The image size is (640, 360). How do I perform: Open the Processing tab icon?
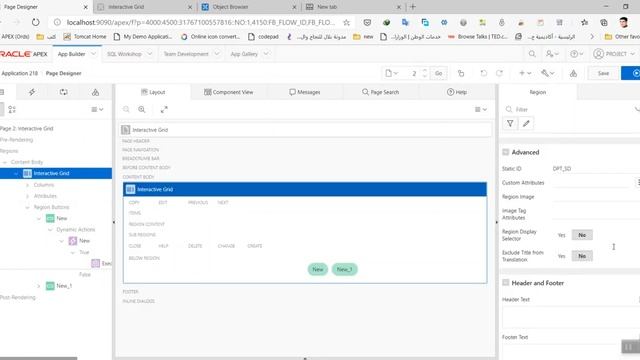(x=64, y=92)
